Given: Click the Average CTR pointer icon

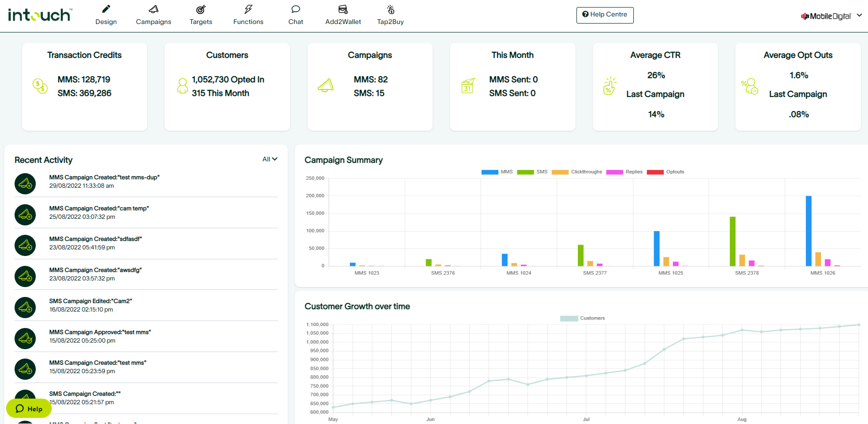Looking at the screenshot, I should point(610,86).
